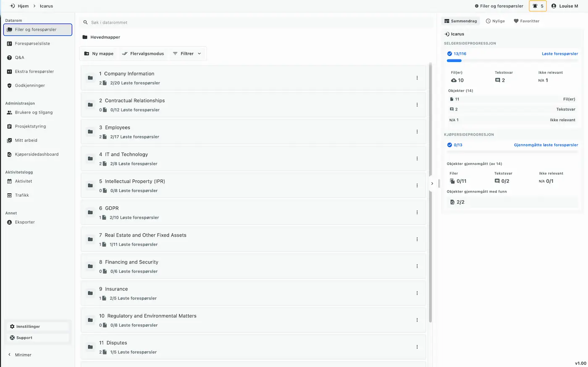Open options menu for GDPR
The height and width of the screenshot is (367, 588).
coord(417,212)
